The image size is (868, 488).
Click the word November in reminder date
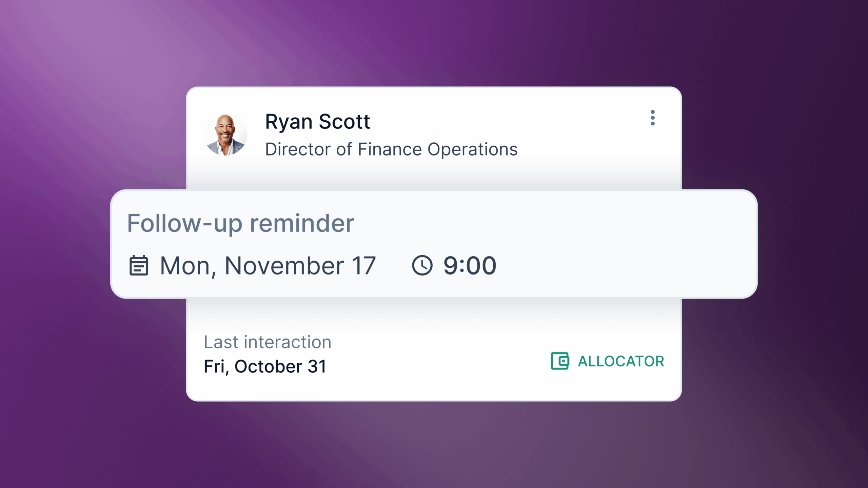click(284, 266)
